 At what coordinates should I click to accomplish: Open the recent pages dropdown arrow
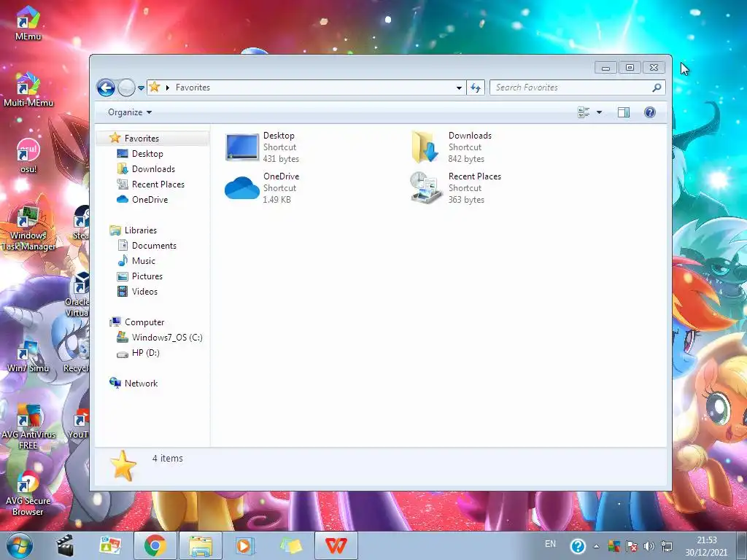click(141, 88)
